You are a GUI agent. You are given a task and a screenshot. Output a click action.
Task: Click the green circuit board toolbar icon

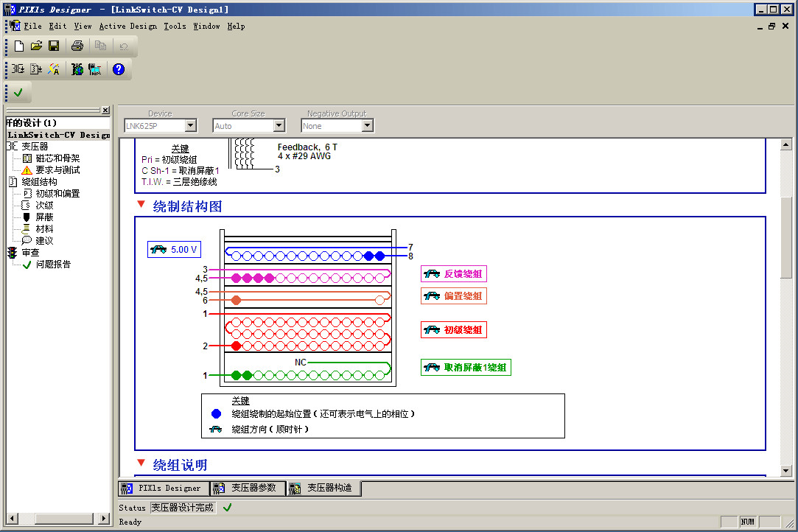(77, 69)
